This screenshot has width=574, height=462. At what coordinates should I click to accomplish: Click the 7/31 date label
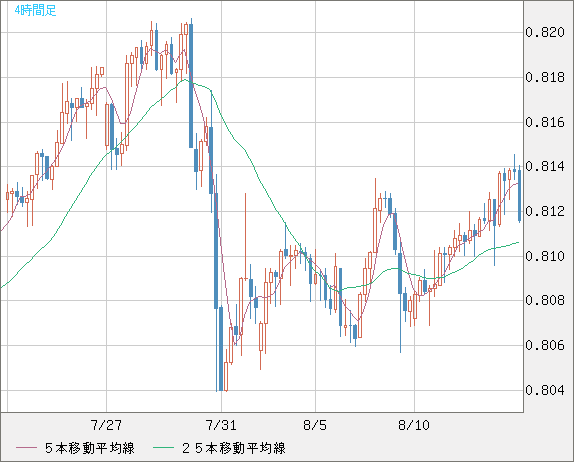221,425
